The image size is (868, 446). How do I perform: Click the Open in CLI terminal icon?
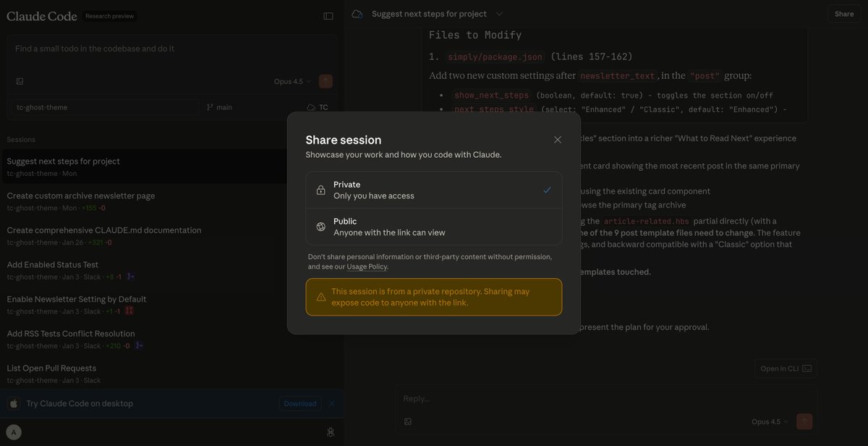pyautogui.click(x=806, y=368)
